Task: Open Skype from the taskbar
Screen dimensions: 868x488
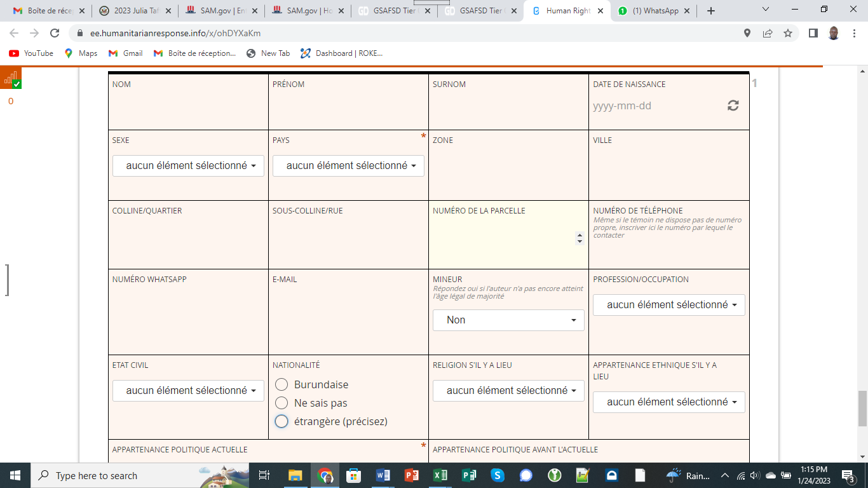Action: point(499,475)
